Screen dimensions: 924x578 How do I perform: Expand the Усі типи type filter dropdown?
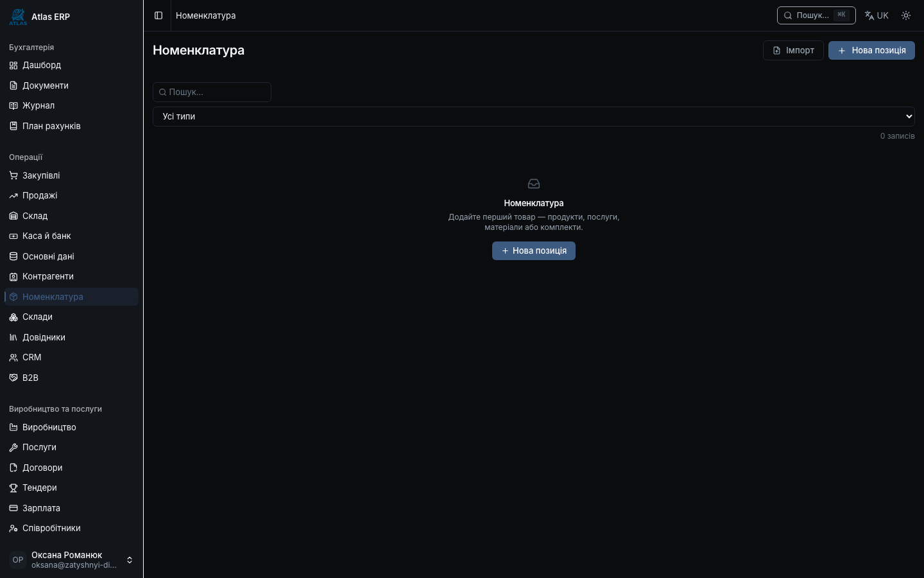point(534,116)
